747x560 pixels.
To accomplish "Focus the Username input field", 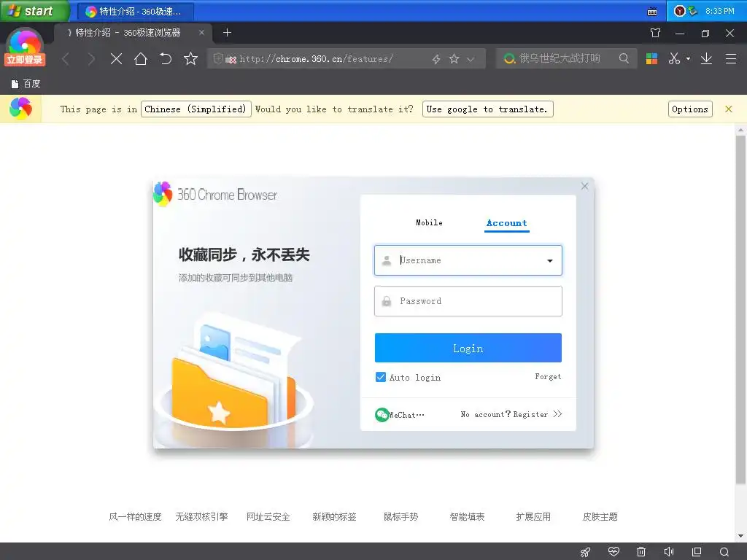I will pyautogui.click(x=468, y=260).
